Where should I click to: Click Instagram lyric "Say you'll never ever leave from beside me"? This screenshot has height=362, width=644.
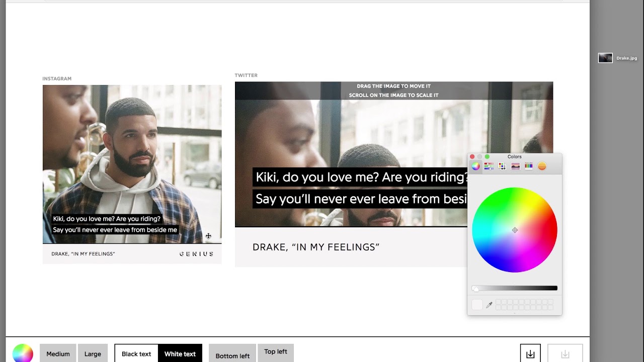[x=115, y=230]
